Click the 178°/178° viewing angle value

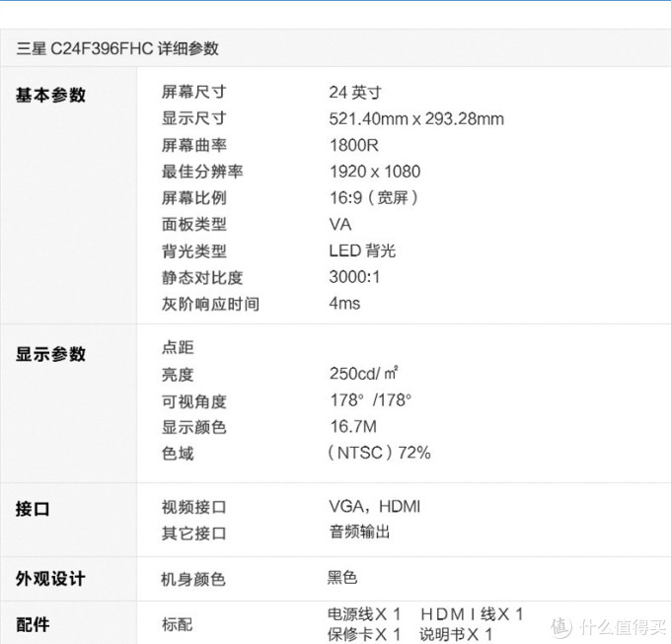pyautogui.click(x=371, y=400)
